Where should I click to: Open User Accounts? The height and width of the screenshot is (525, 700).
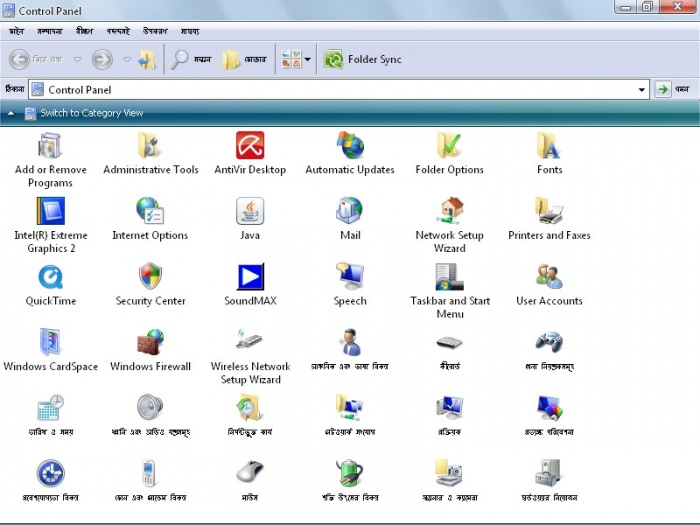pos(549,285)
